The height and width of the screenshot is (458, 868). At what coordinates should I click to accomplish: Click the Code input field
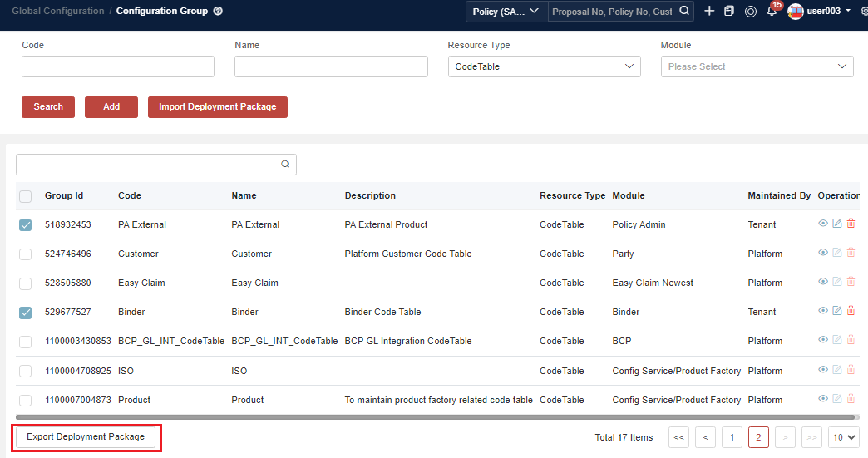coord(118,66)
